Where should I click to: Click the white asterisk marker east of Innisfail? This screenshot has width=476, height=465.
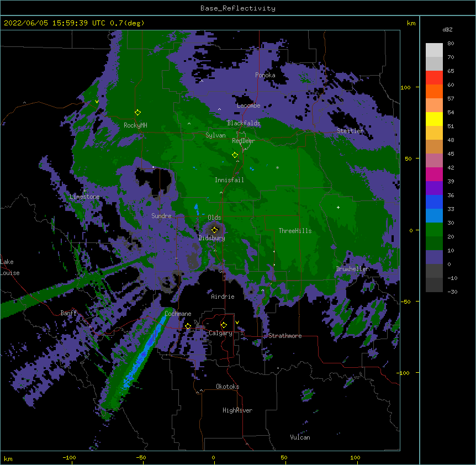click(x=277, y=167)
